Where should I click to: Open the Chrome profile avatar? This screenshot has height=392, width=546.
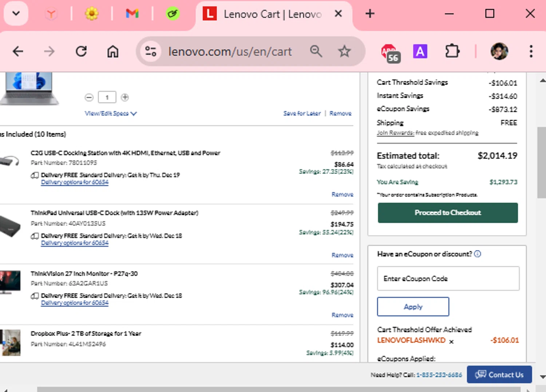pyautogui.click(x=499, y=51)
